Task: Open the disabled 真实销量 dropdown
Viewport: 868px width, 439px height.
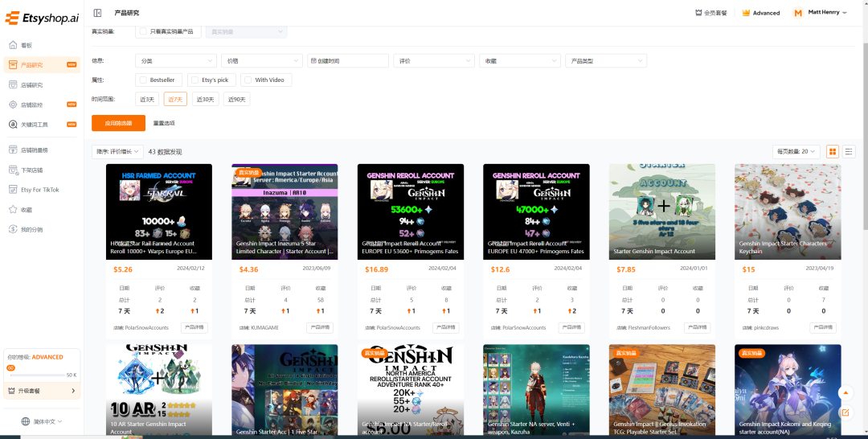Action: tap(247, 31)
